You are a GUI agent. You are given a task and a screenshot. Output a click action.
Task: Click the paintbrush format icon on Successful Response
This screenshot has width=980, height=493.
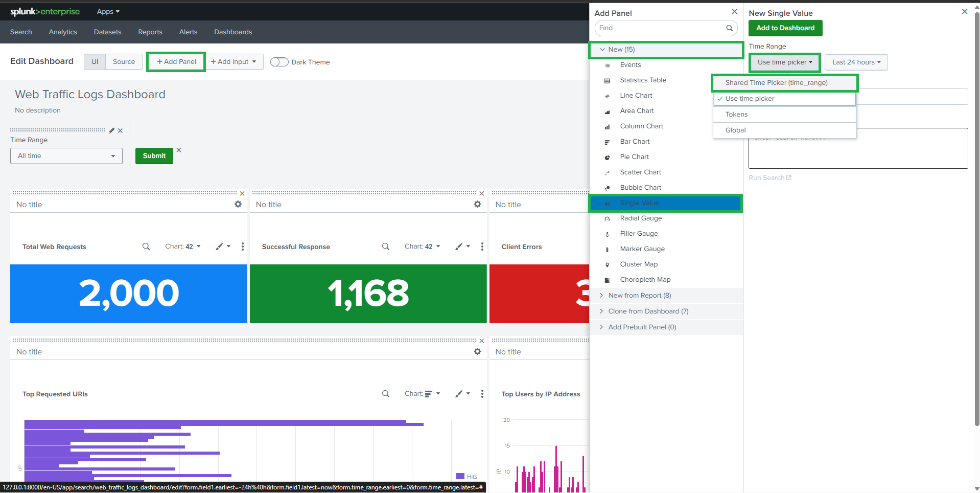pos(459,246)
